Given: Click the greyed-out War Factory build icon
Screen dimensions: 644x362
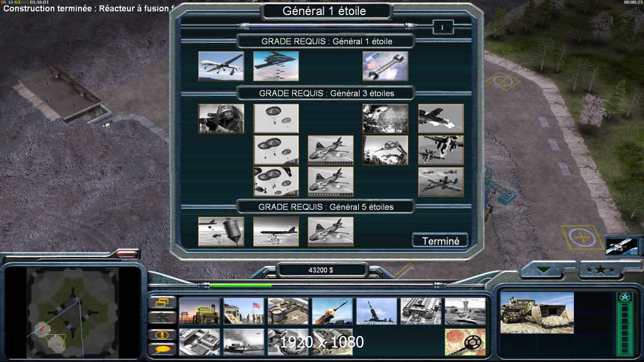Looking at the screenshot, I should click(x=421, y=311).
